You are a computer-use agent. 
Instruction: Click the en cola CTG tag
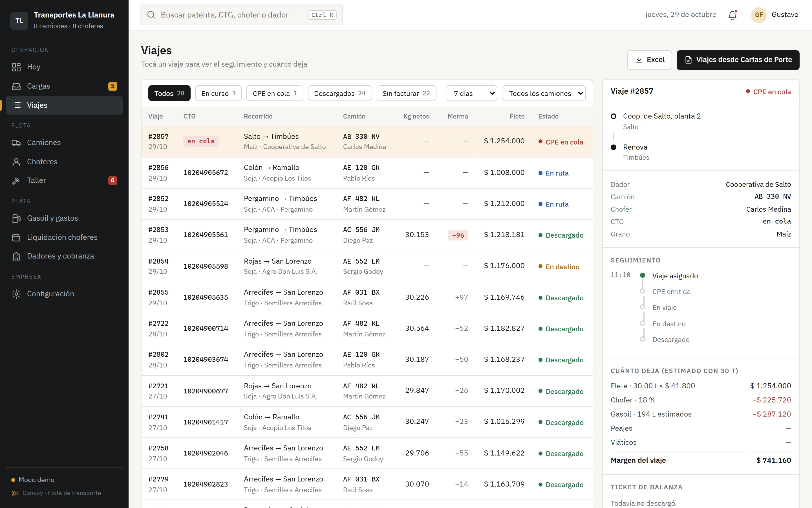(x=201, y=141)
